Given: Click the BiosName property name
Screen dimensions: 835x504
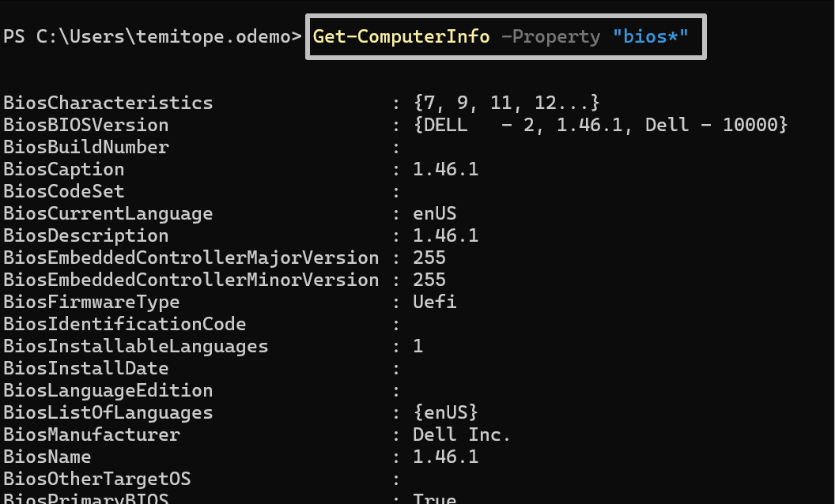Looking at the screenshot, I should pos(47,457).
